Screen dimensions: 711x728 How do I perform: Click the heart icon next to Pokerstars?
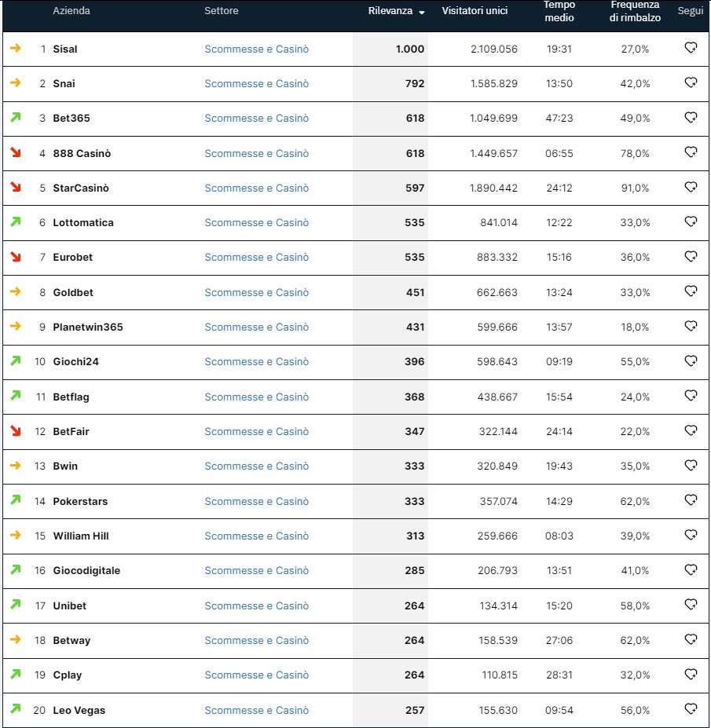(691, 500)
